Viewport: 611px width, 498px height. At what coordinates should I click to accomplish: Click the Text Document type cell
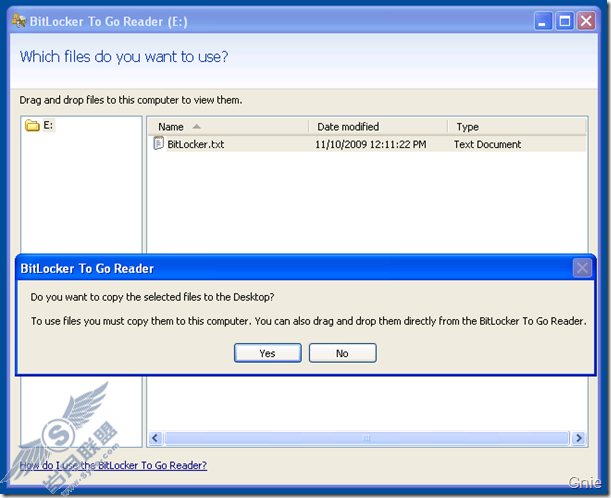487,145
